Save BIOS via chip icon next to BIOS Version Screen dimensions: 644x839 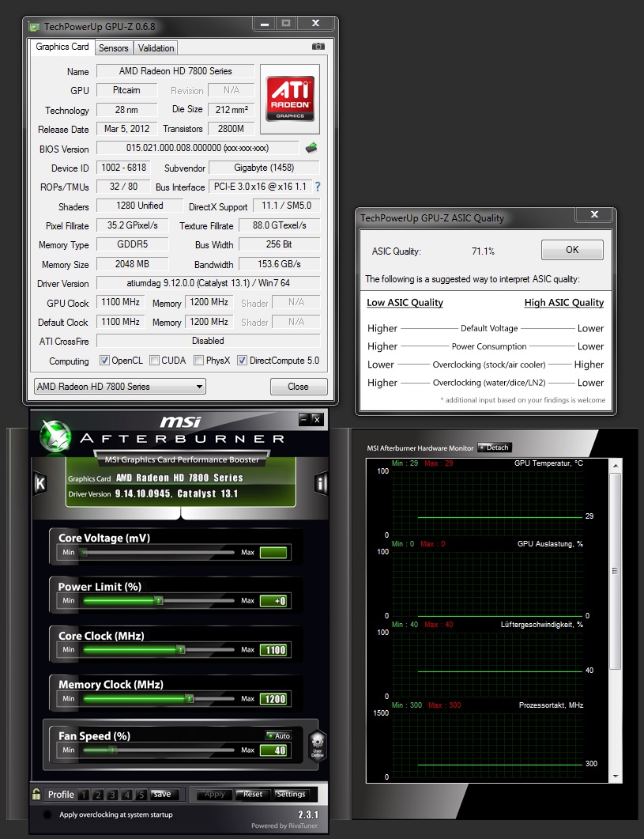(x=311, y=148)
